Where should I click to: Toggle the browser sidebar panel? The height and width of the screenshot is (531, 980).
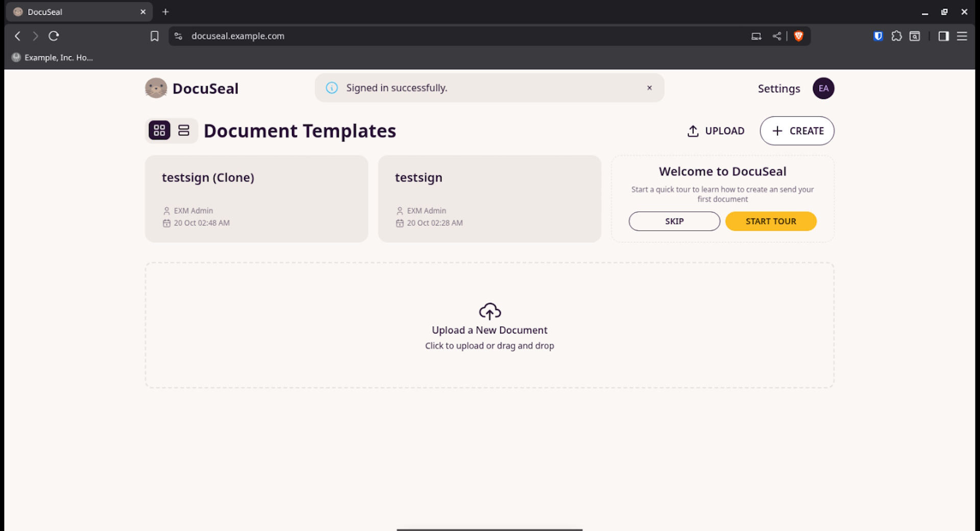point(943,36)
